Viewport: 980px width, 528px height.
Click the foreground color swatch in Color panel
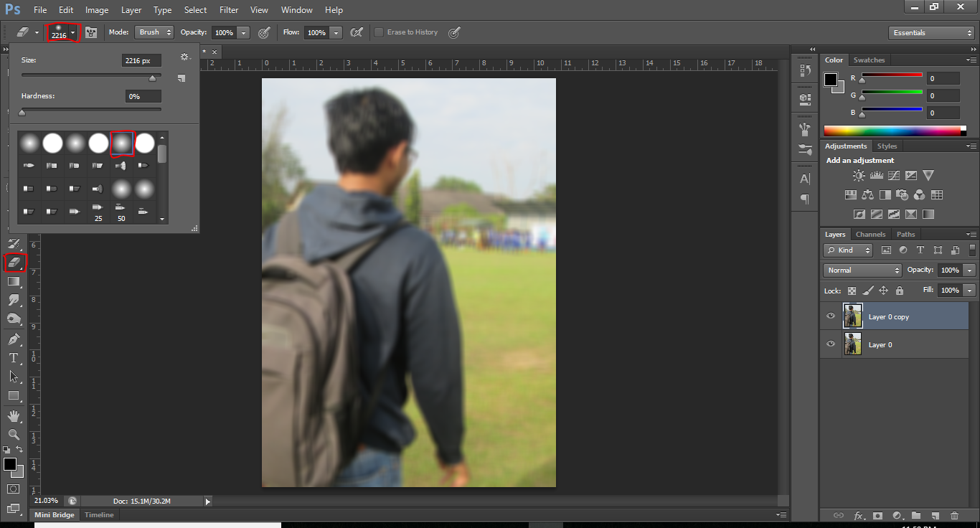coord(831,80)
